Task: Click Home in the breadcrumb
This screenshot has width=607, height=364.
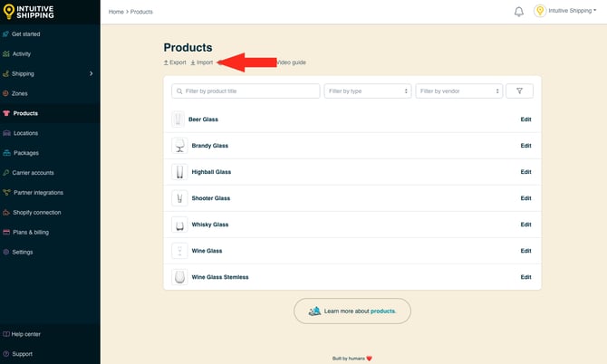Action: pyautogui.click(x=116, y=12)
